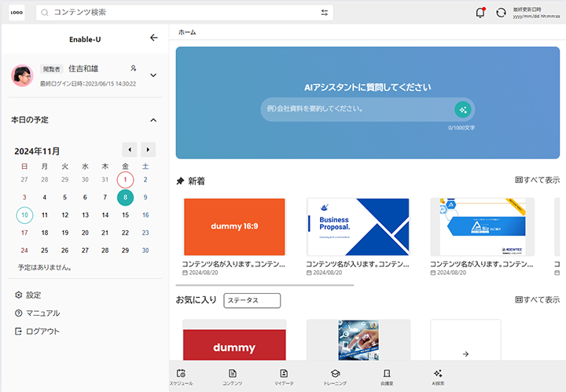The image size is (566, 392).
Task: Click the pin icon next to 新着
Action: coord(180,181)
